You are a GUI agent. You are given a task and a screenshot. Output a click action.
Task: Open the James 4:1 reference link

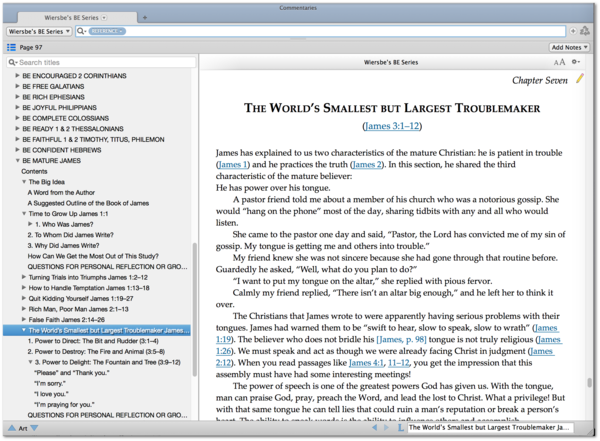coord(366,363)
